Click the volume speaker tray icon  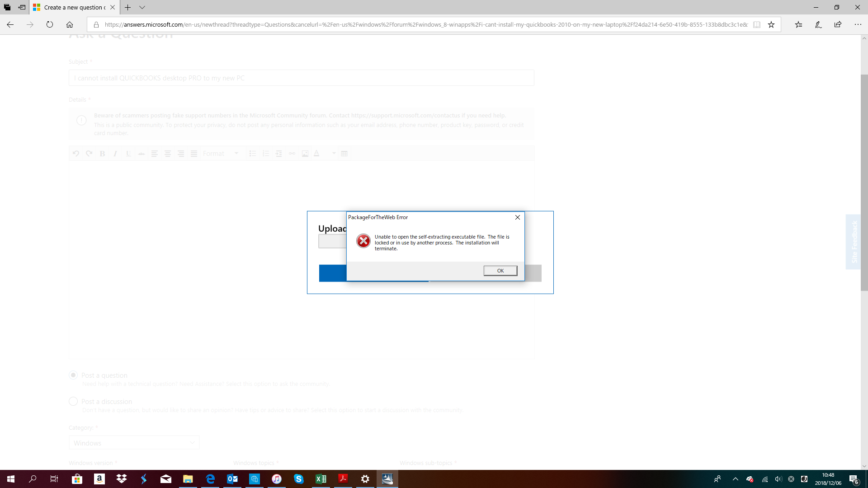[778, 479]
